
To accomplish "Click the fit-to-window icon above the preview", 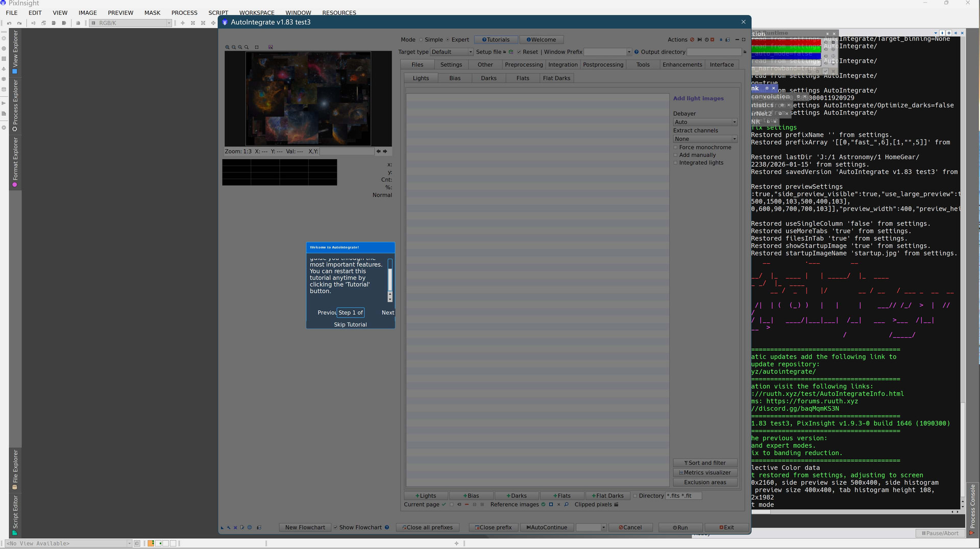I will [257, 47].
